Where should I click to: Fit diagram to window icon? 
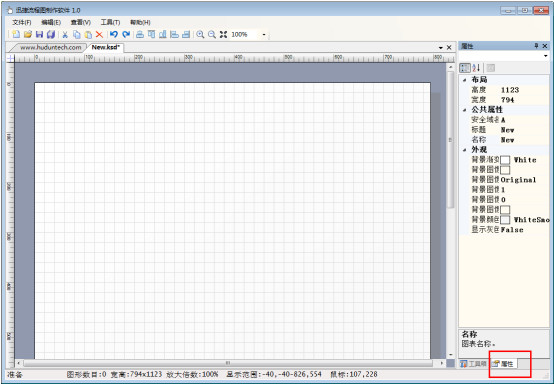tap(223, 34)
